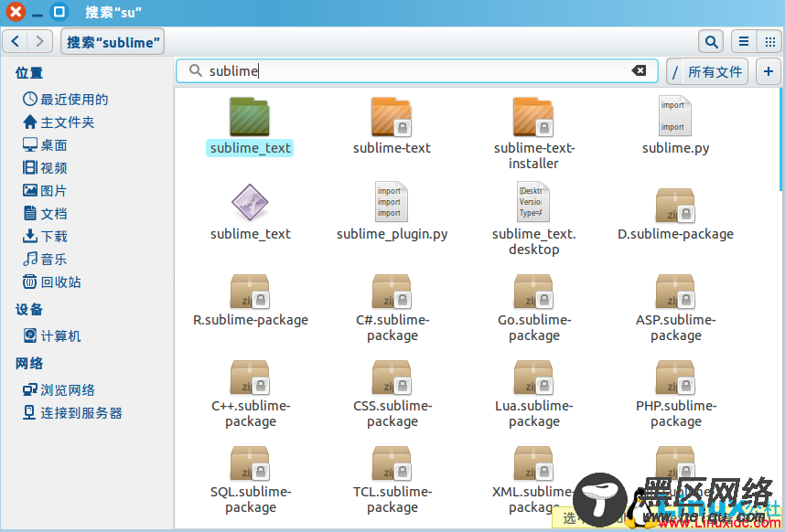Select the Go.sublime-package archive icon
The width and height of the screenshot is (785, 532).
tap(533, 291)
